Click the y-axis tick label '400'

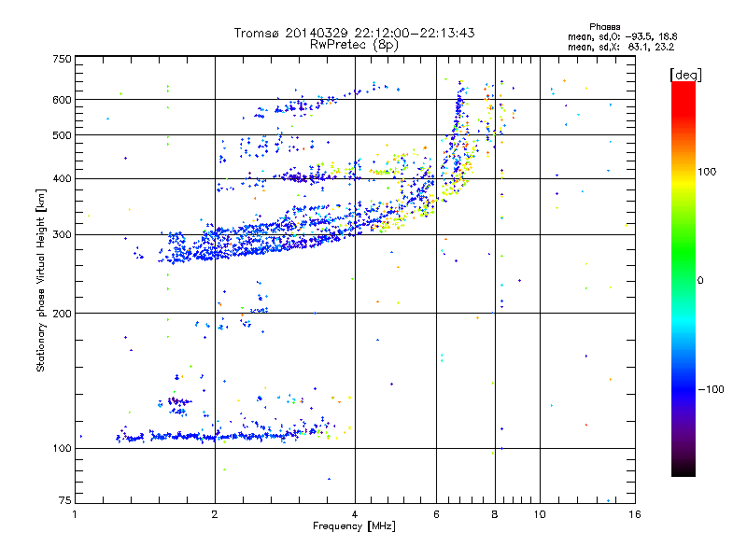[63, 178]
